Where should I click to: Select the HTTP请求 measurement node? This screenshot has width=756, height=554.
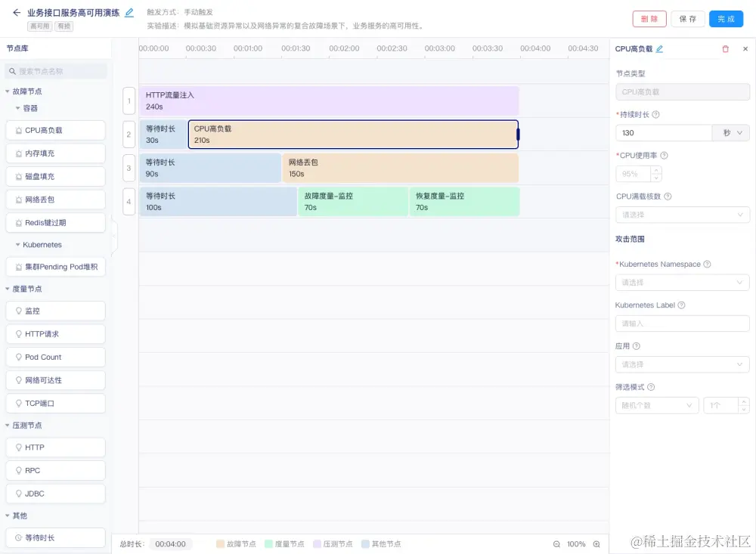[x=55, y=333]
